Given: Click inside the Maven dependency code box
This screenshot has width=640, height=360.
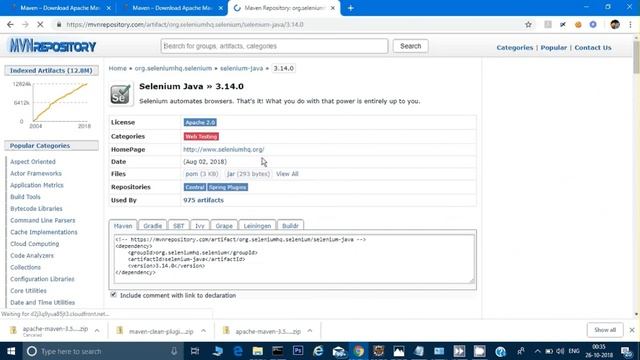Looking at the screenshot, I should pos(294,259).
